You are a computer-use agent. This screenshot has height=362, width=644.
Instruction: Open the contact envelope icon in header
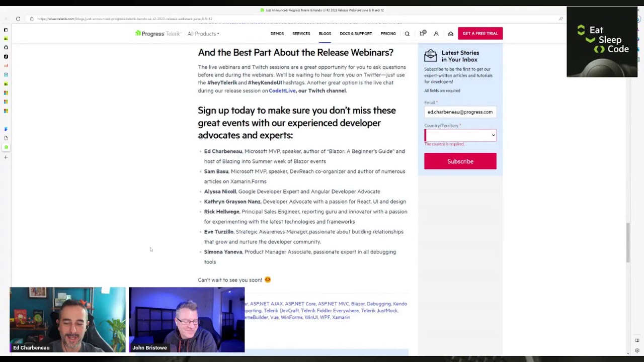[x=451, y=34]
